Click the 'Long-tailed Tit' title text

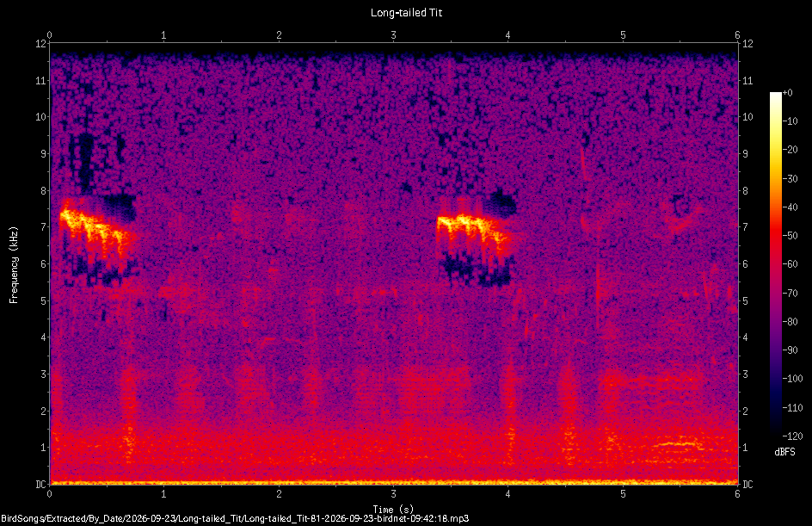tap(406, 12)
